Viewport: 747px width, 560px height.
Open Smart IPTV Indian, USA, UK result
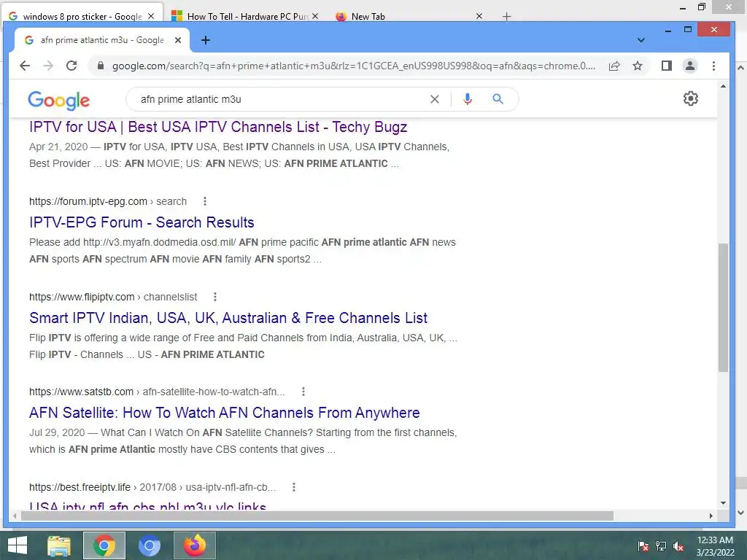228,318
